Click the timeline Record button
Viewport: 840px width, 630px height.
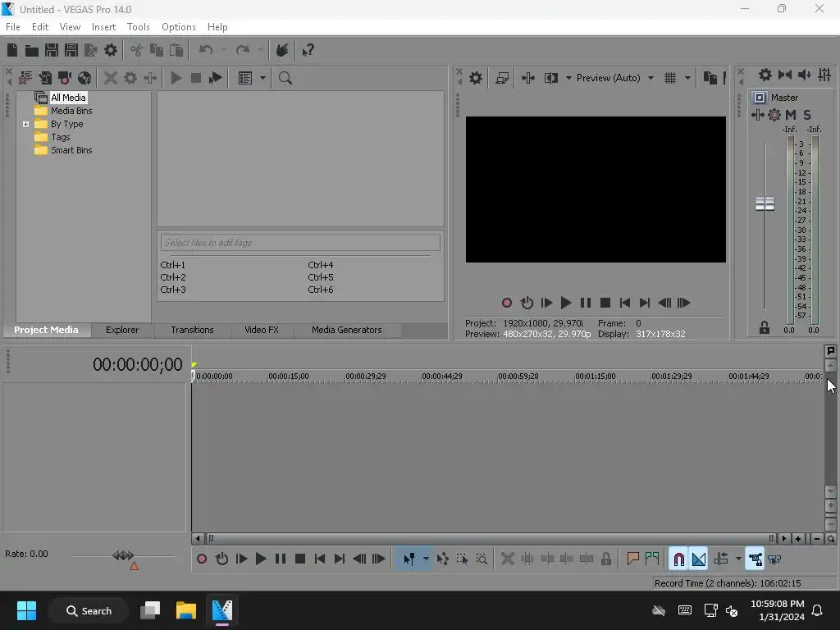202,559
